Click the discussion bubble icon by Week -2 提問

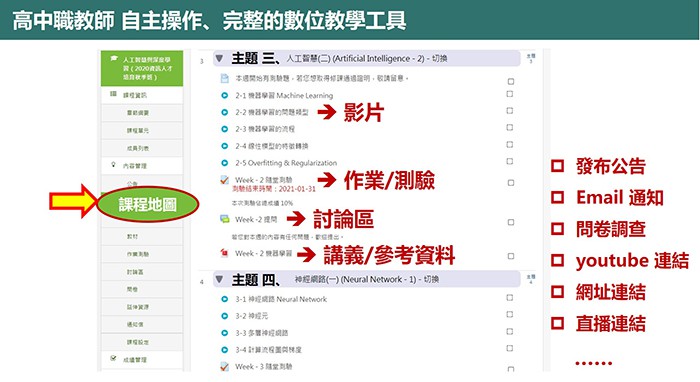point(225,219)
